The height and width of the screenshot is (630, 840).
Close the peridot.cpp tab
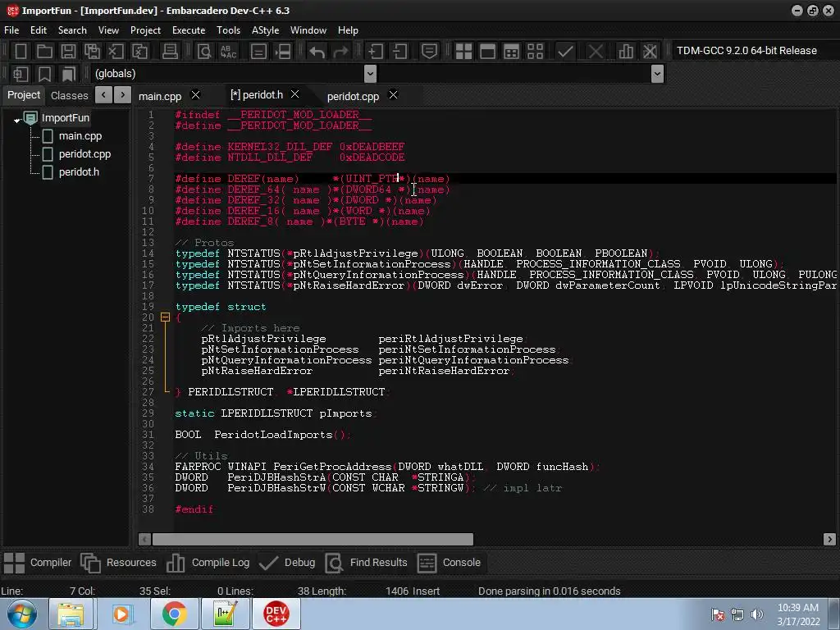pos(393,95)
